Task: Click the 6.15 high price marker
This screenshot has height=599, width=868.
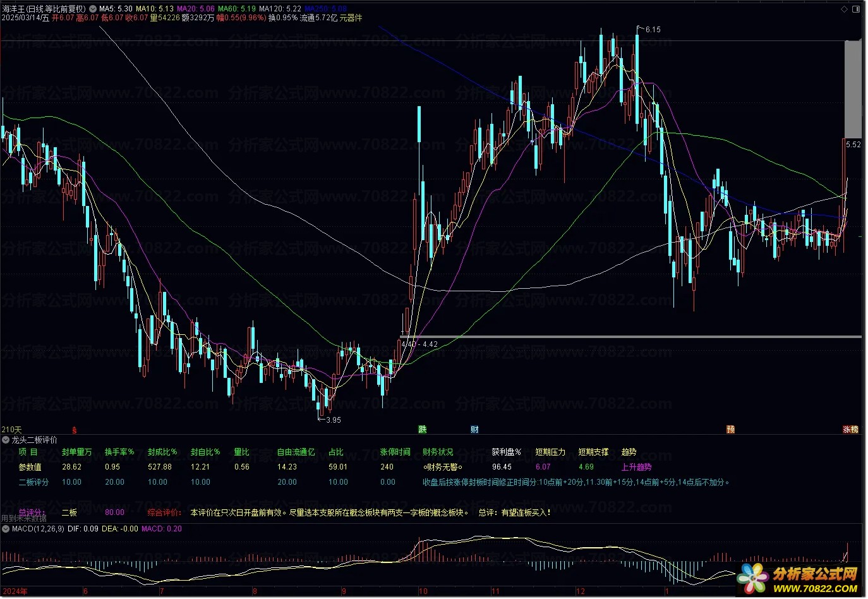Action: (653, 30)
